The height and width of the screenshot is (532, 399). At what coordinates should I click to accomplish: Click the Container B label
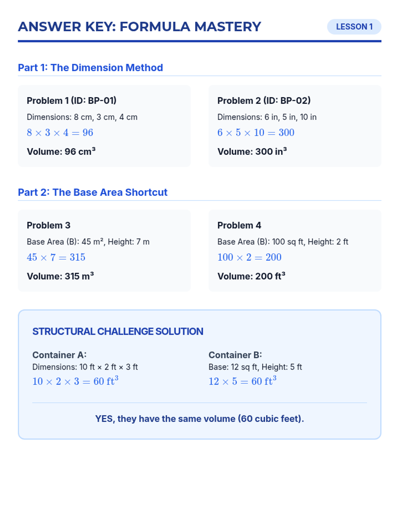(x=235, y=355)
